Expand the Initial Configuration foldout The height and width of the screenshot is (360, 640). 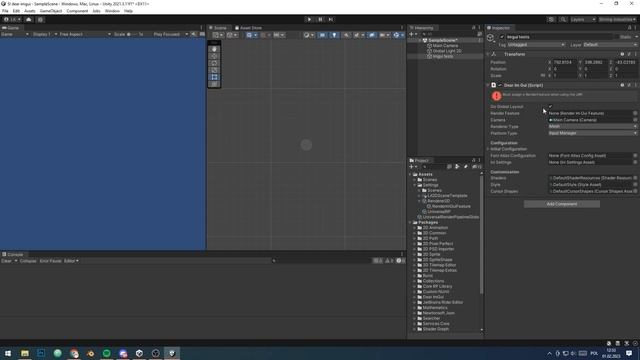tap(489, 149)
